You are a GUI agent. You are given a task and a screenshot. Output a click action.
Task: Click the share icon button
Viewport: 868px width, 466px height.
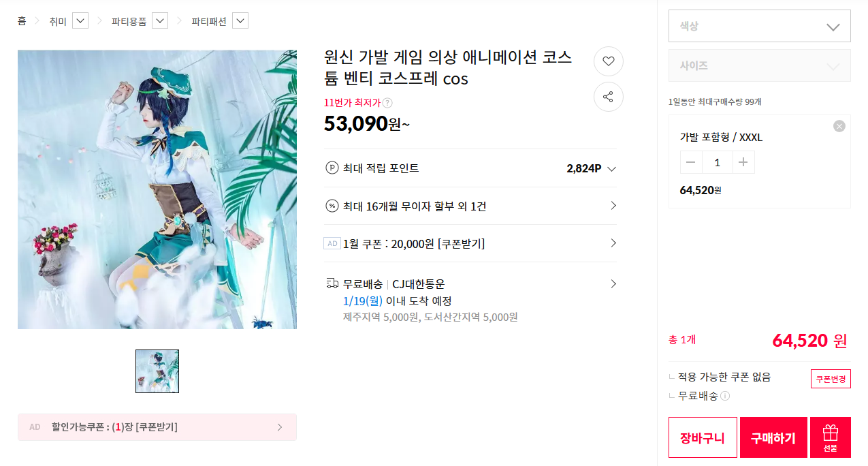(x=609, y=97)
